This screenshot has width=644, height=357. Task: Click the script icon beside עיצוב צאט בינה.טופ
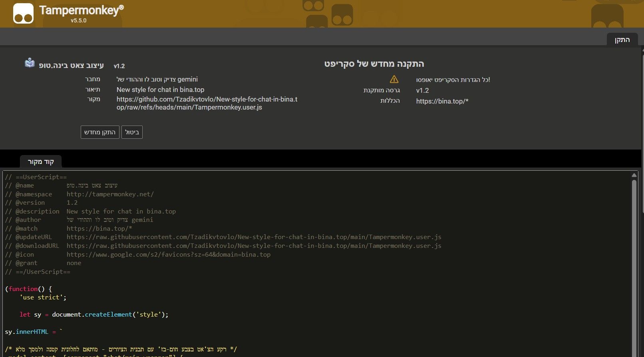tap(30, 63)
